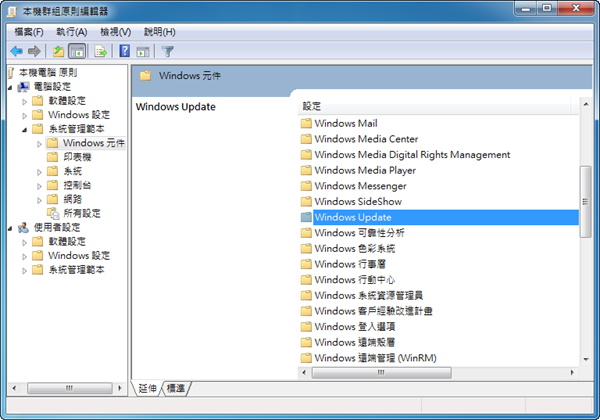600x420 pixels.
Task: Click the 所有設定 icon in tree
Action: 52,213
